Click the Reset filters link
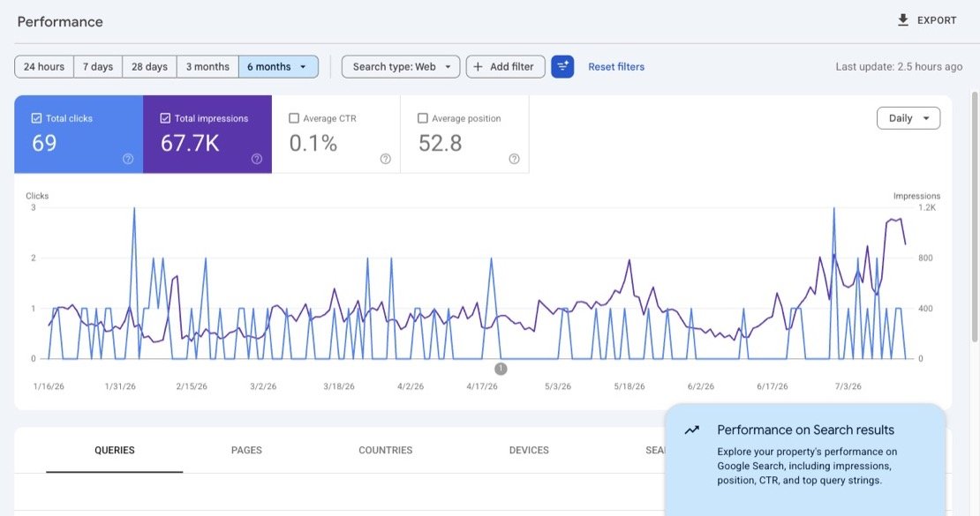The image size is (980, 516). [615, 67]
